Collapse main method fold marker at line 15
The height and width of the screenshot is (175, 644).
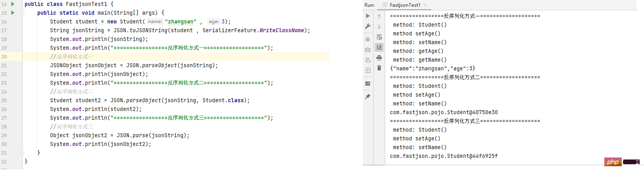[x=23, y=13]
